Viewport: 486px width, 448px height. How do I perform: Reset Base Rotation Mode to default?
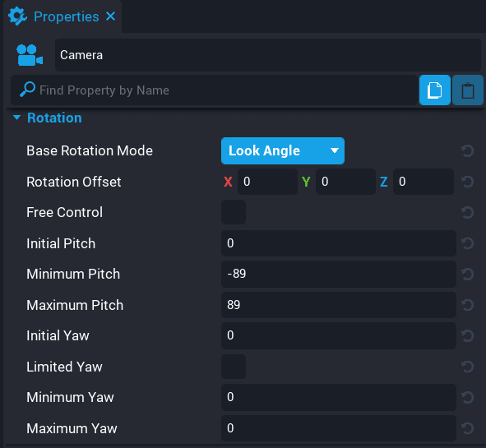[467, 151]
